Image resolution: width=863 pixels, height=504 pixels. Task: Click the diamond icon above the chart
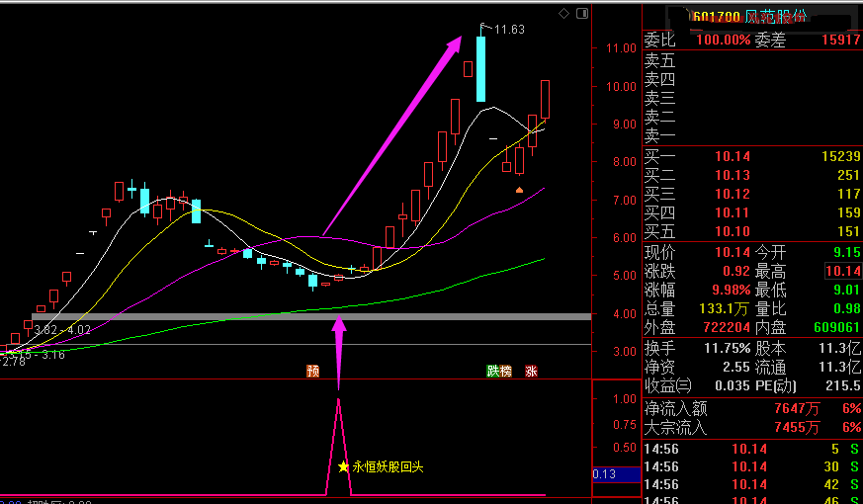tap(563, 13)
